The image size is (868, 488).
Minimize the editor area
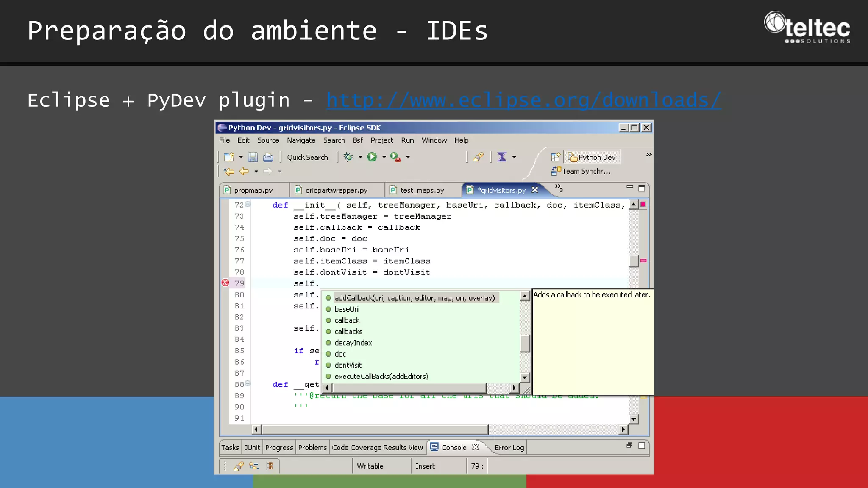pyautogui.click(x=630, y=187)
